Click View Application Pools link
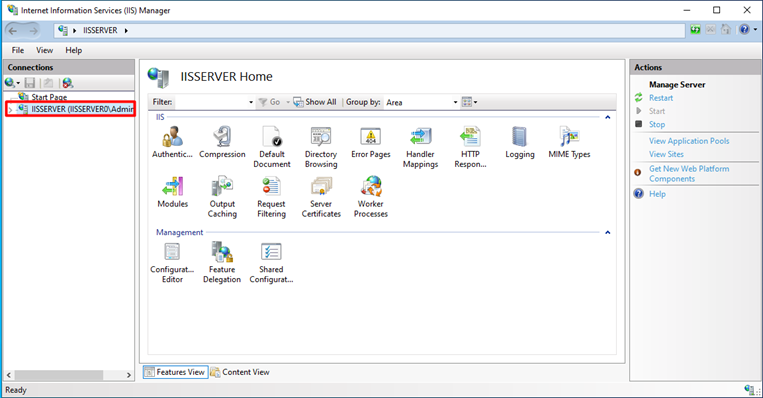The image size is (763, 398). [x=689, y=141]
